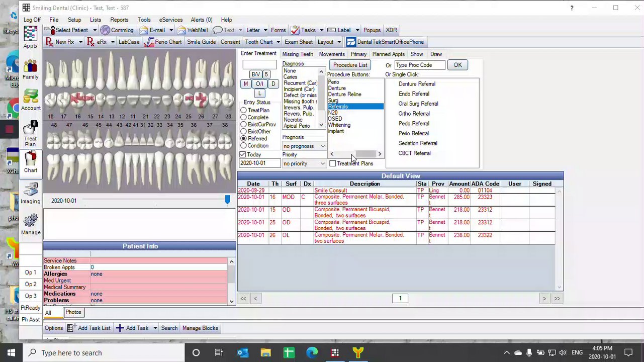
Task: Create a New Rx prescription
Action: coord(60,42)
